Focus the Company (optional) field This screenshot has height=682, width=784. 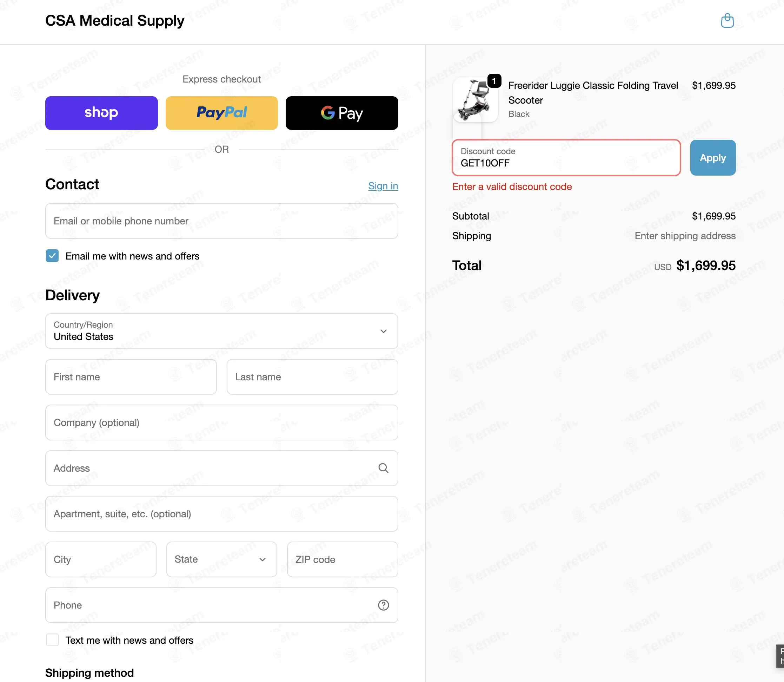coord(222,422)
